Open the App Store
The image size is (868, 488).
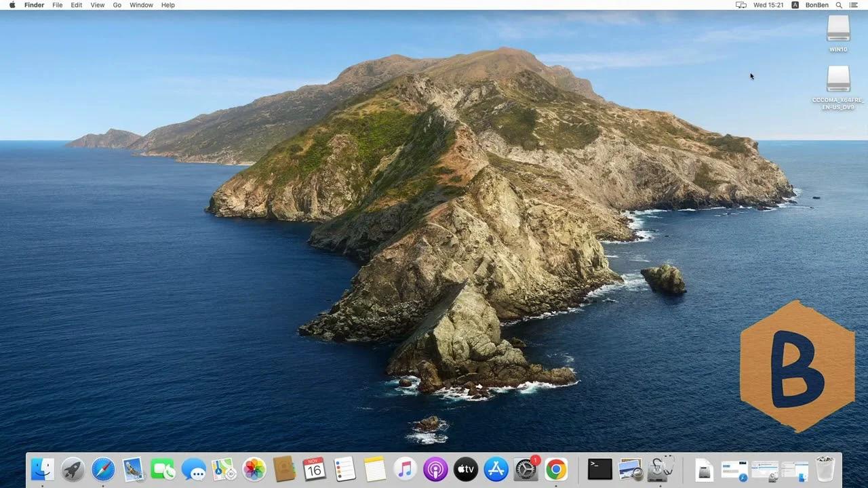click(495, 468)
